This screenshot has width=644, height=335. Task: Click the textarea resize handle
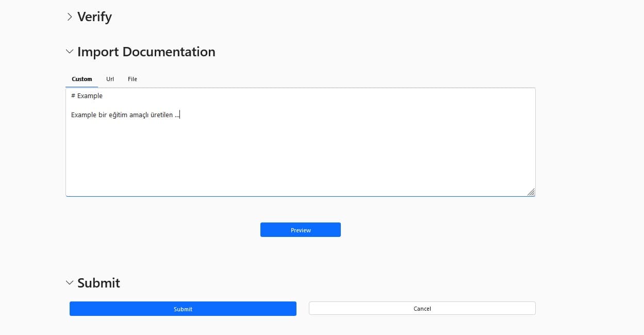[531, 192]
